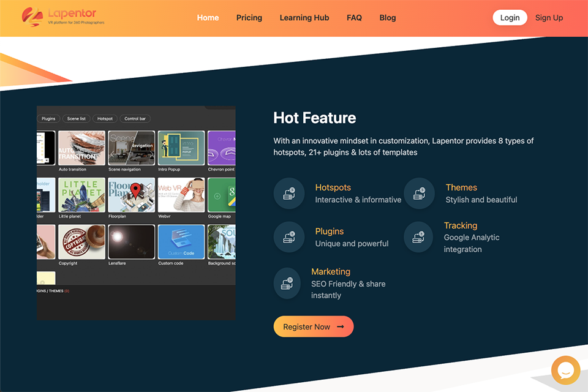Click the Tracking feature icon
Image resolution: width=588 pixels, height=392 pixels.
click(x=418, y=237)
